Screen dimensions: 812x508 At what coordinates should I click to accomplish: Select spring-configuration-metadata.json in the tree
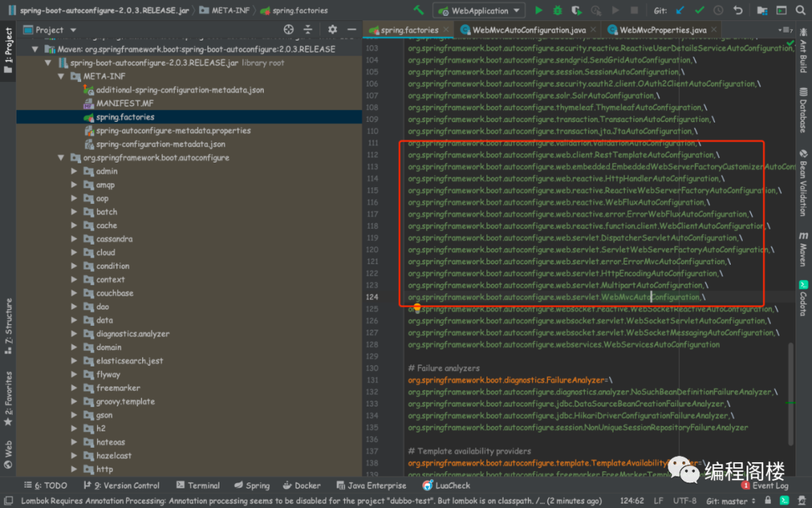coord(160,144)
